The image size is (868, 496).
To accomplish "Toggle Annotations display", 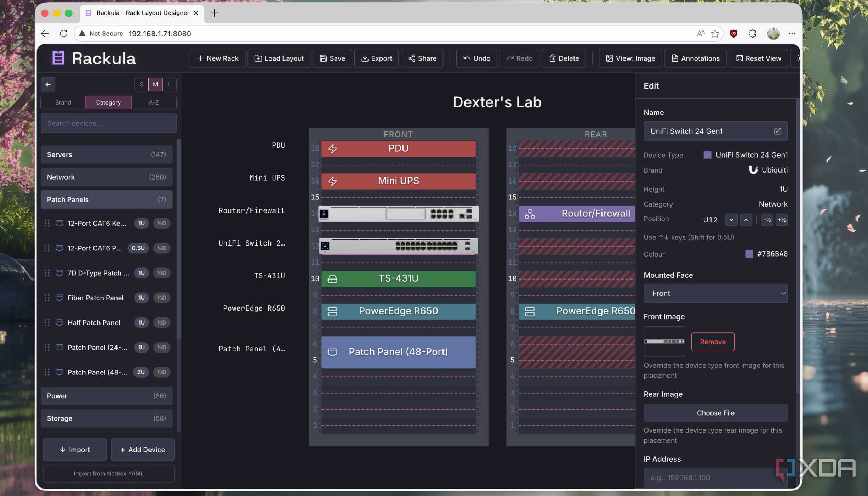I will (695, 58).
